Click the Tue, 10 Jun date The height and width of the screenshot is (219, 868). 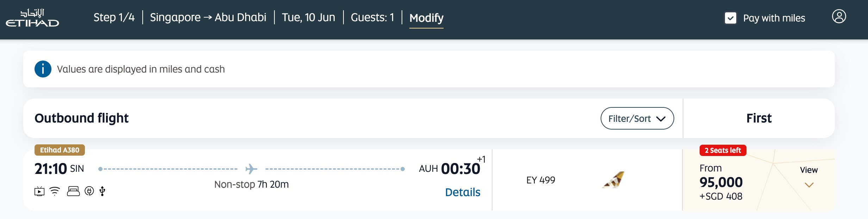(x=308, y=18)
